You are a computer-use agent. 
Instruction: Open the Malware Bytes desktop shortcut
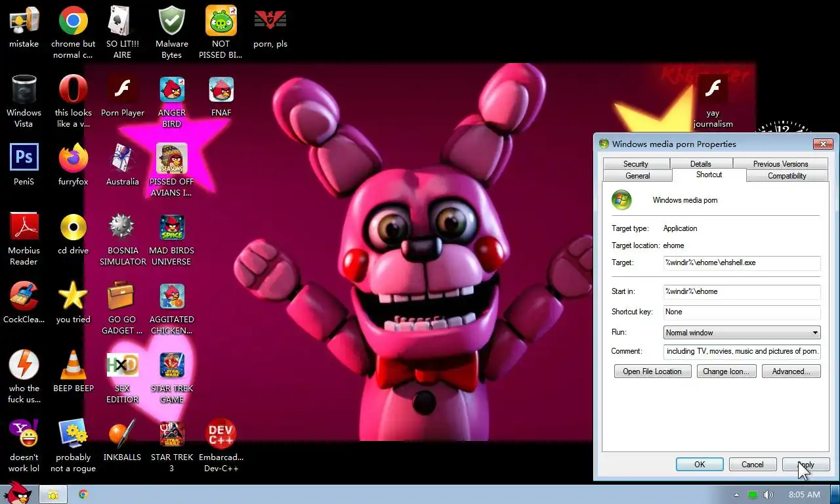[x=172, y=31]
